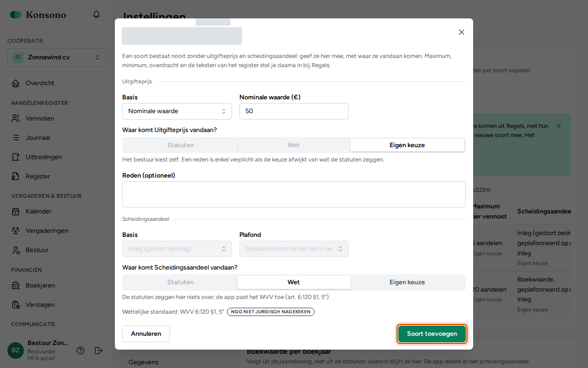
Task: Open Boekjaren via its bank icon
Action: click(x=16, y=285)
